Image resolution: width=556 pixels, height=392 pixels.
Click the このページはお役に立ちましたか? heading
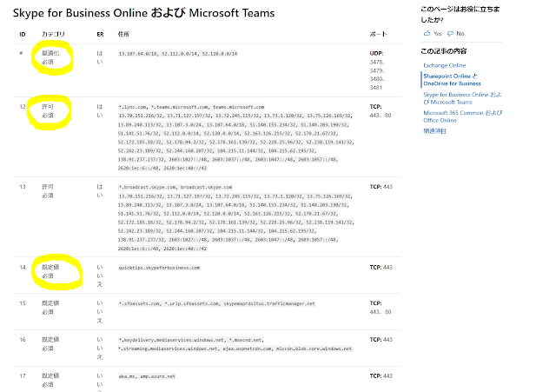coord(460,14)
